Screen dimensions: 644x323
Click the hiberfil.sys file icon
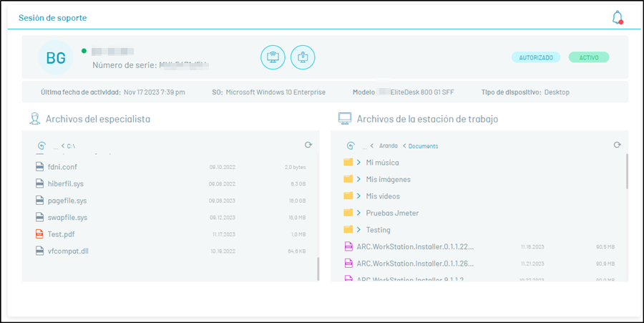point(39,183)
